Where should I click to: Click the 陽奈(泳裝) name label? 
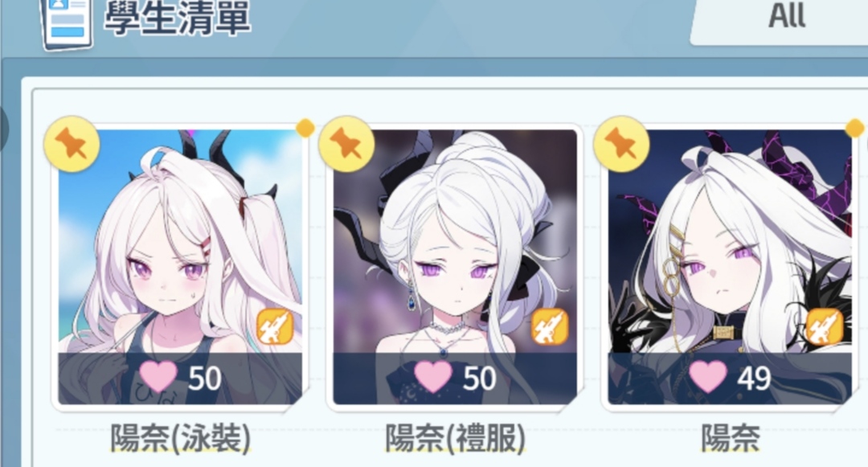click(181, 439)
